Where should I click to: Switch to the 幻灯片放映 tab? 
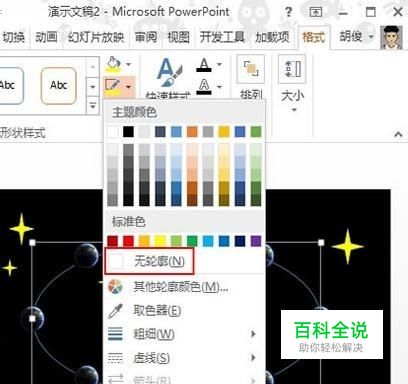96,37
